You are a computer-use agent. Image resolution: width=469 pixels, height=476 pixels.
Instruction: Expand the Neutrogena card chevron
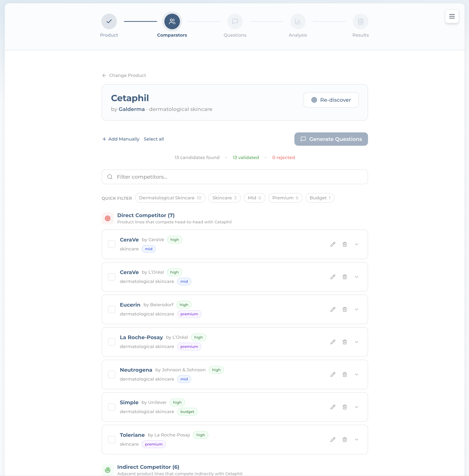tap(356, 374)
